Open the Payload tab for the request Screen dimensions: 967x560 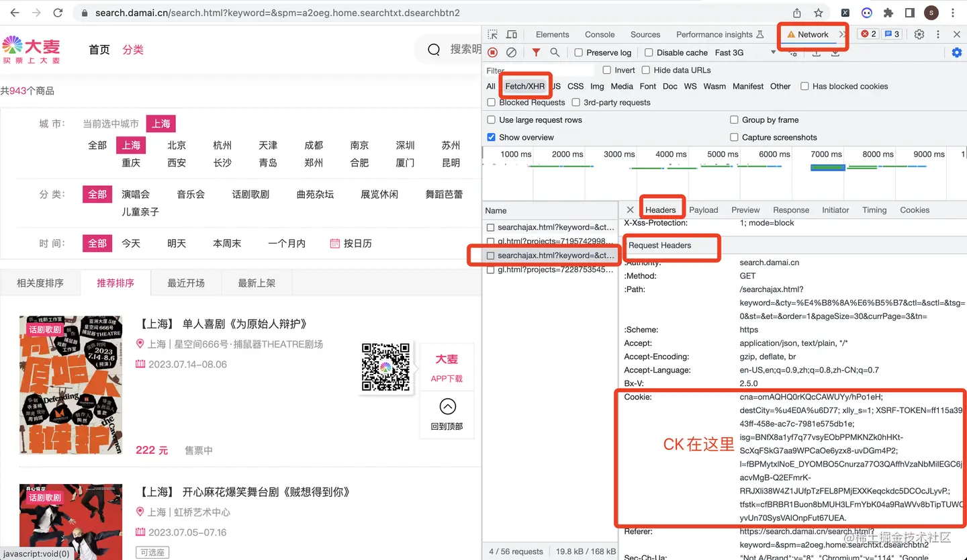click(703, 209)
